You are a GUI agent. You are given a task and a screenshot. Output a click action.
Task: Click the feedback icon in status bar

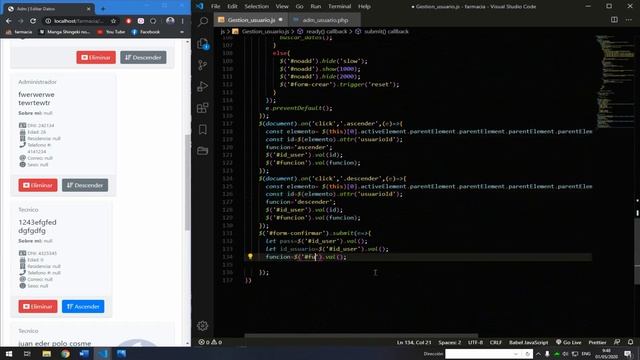point(617,342)
